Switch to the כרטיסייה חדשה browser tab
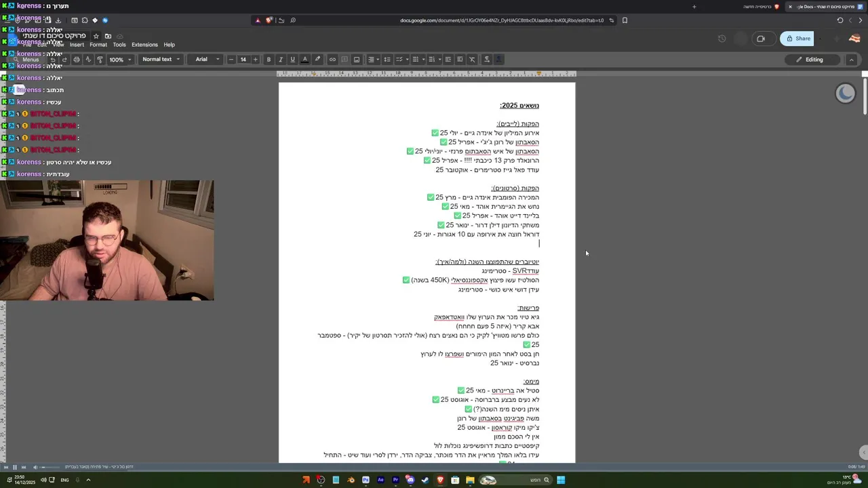 tap(761, 7)
